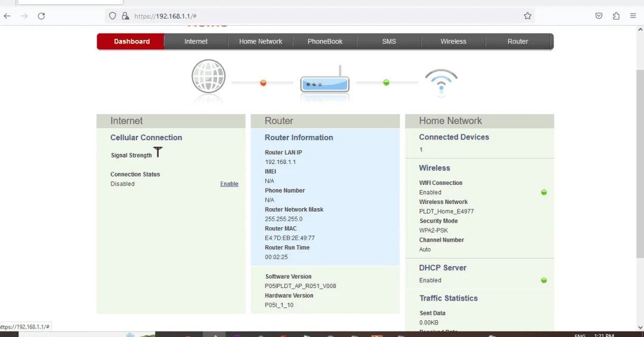
Task: Click the orange internet link status dot
Action: (264, 82)
